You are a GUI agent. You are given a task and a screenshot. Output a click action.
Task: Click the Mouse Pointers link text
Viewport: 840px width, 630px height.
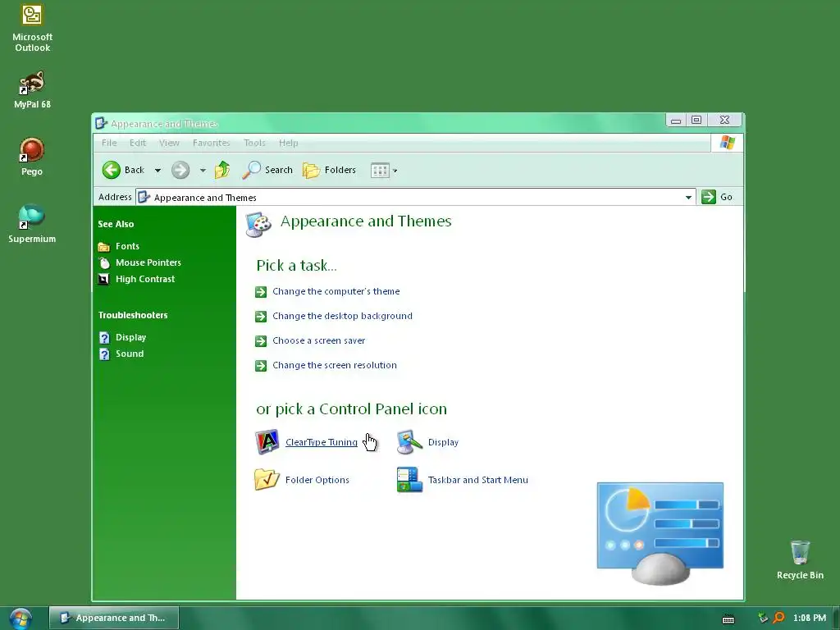[148, 262]
